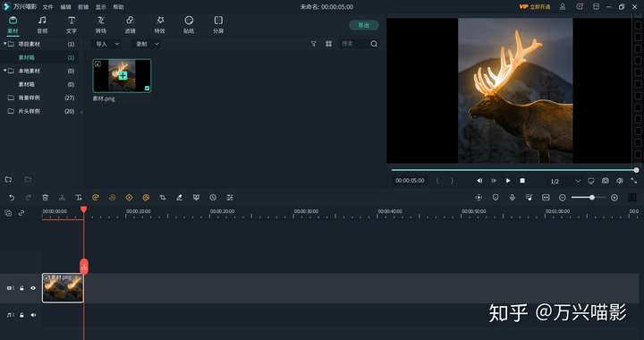Switch to the 音频 audio tab

click(x=42, y=25)
